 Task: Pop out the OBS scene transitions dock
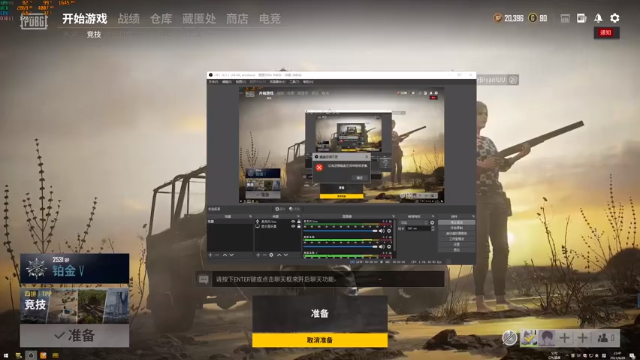(x=433, y=216)
